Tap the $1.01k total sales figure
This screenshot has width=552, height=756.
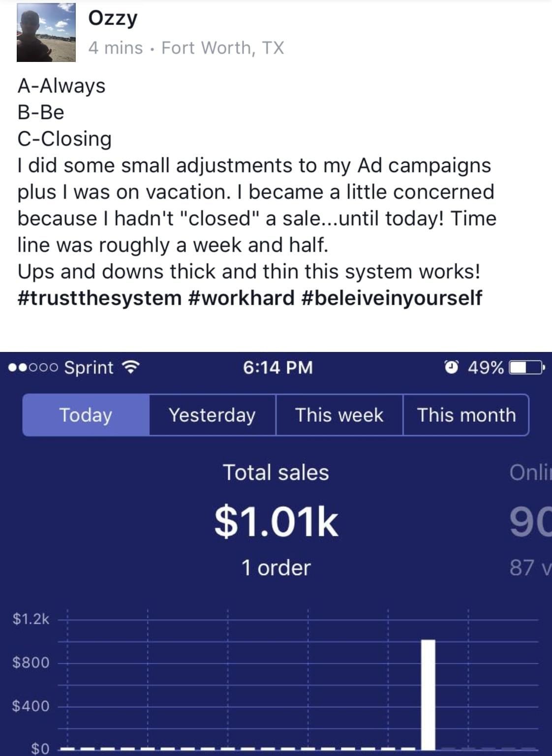276,522
